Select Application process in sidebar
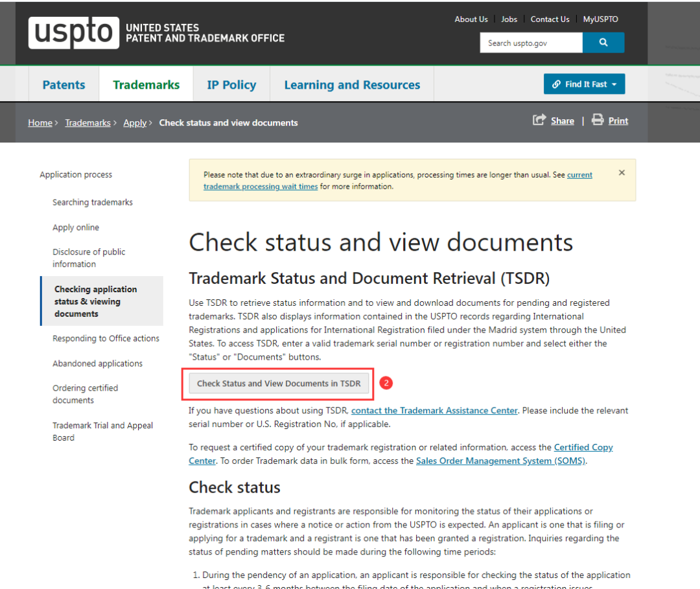The width and height of the screenshot is (700, 589). (x=76, y=174)
